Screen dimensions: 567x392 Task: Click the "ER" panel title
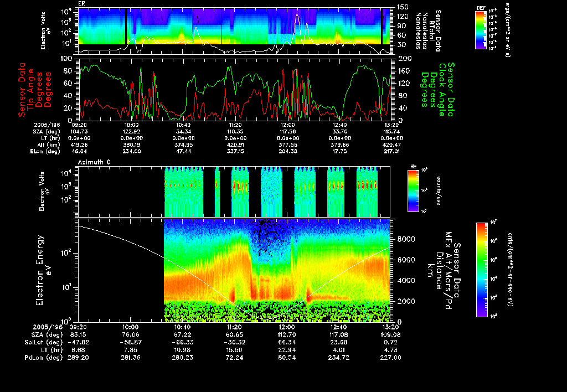(81, 3)
